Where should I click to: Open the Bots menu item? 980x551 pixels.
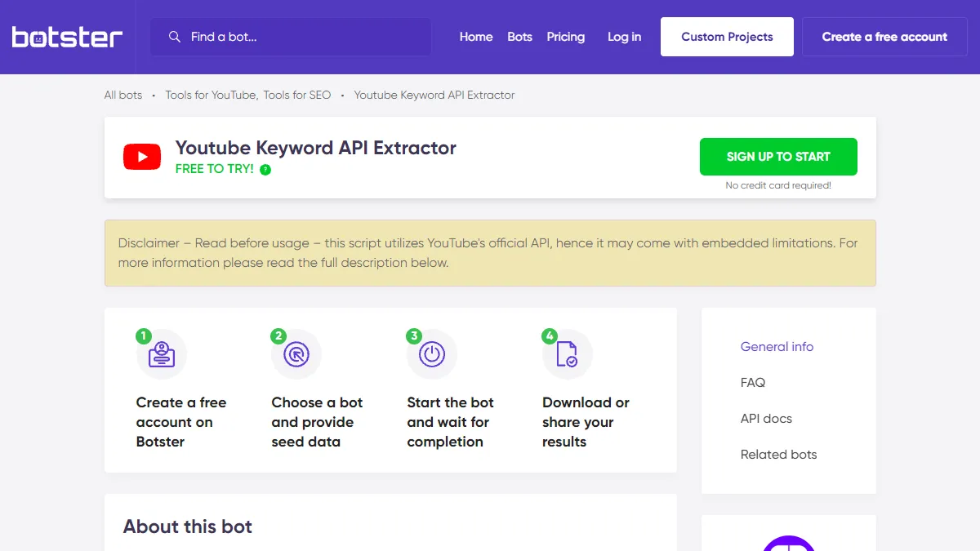519,37
